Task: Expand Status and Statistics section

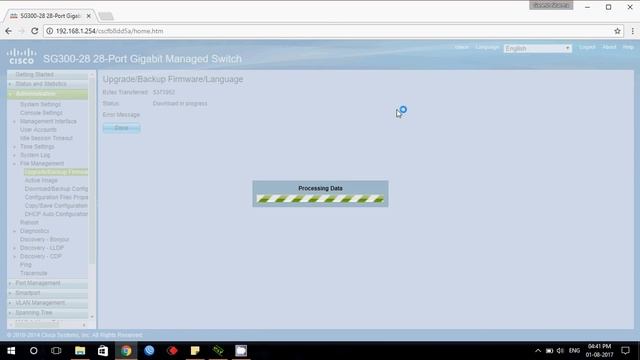Action: coord(10,84)
